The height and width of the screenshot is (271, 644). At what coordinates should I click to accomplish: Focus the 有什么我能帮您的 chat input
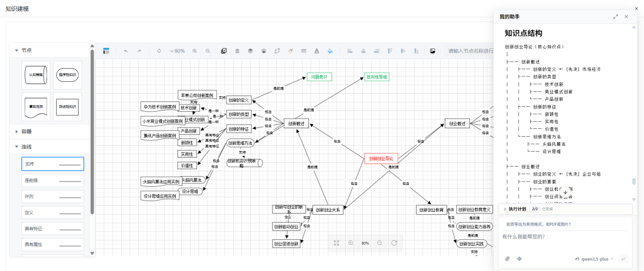[565, 237]
